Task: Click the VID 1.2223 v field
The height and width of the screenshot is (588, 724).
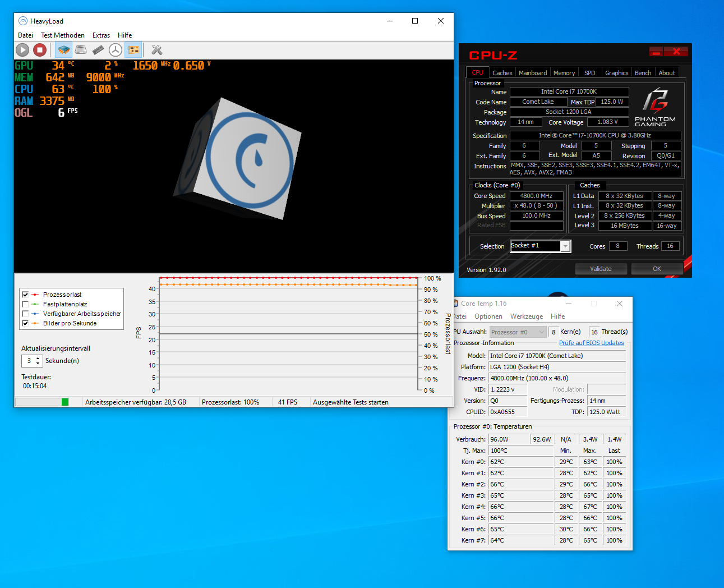Action: [508, 389]
